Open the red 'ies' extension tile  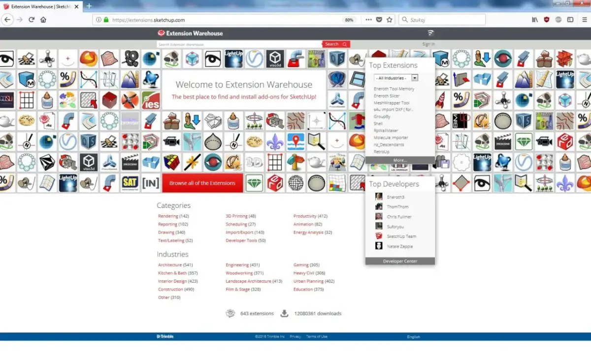pyautogui.click(x=151, y=100)
